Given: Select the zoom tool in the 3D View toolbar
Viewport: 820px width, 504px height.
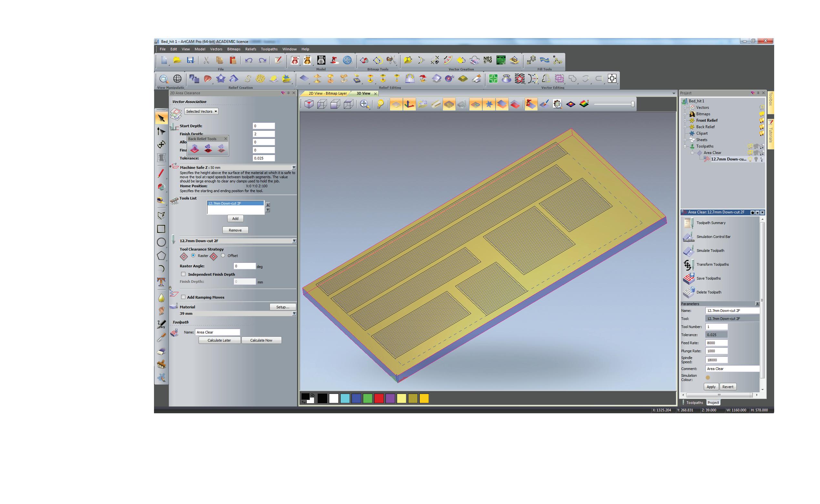Looking at the screenshot, I should 364,104.
